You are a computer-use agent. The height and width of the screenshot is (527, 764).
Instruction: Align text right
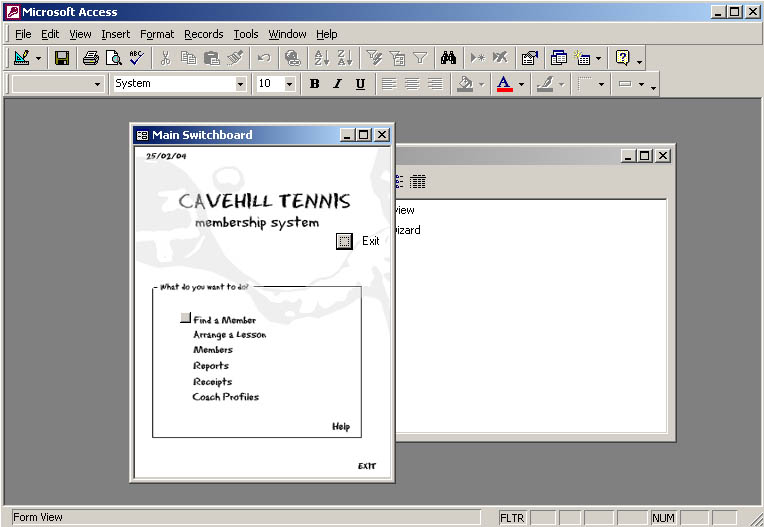point(435,84)
